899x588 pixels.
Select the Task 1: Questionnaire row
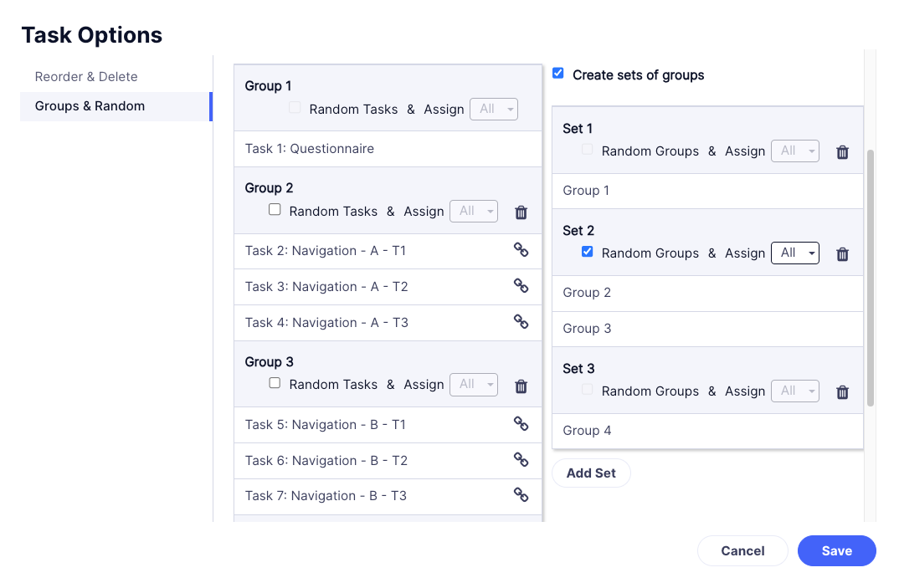[x=388, y=149]
